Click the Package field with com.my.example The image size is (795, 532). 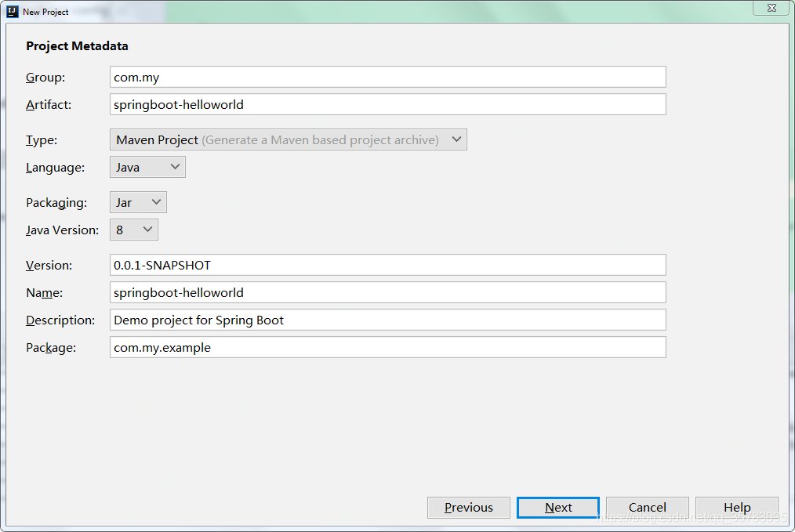point(388,347)
